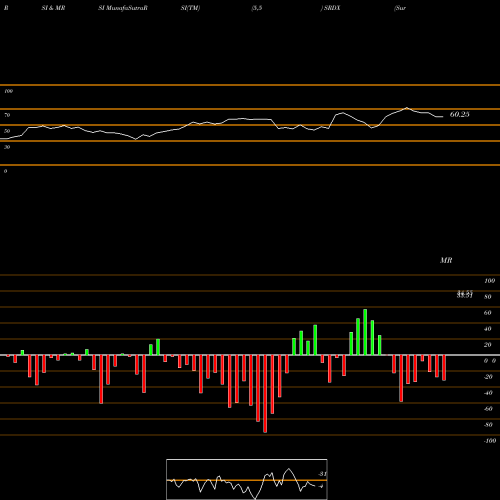Click the 'SI(TM)' header label

click(x=190, y=8)
